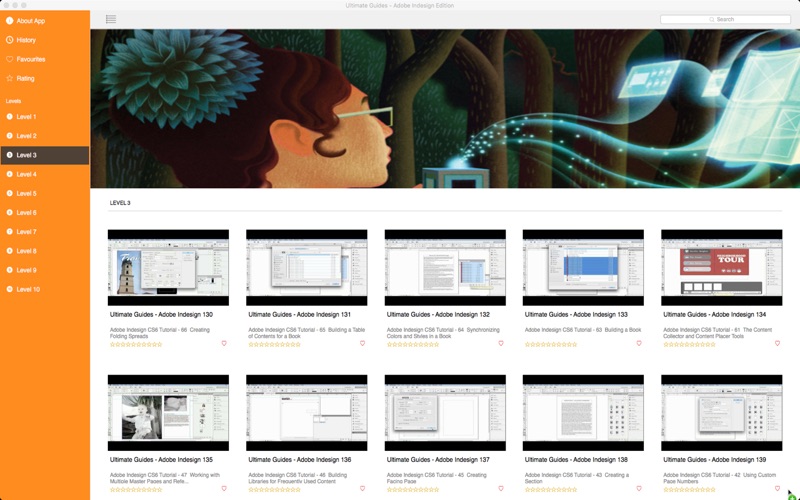Select Level 1 in sidebar

(45, 117)
